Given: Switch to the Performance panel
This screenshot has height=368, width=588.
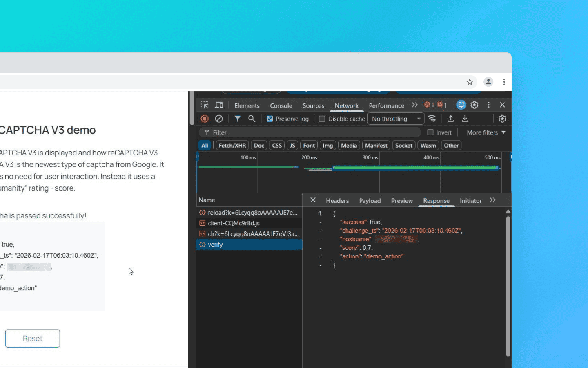Looking at the screenshot, I should click(x=386, y=105).
